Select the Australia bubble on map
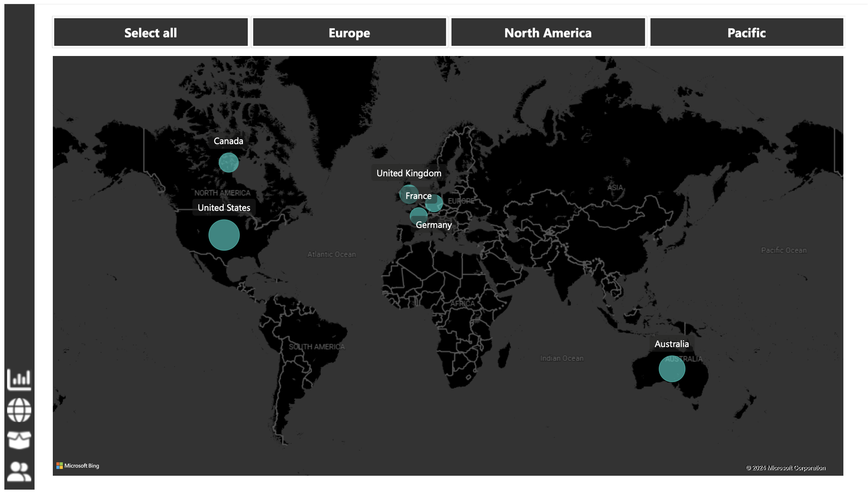 [x=672, y=369]
